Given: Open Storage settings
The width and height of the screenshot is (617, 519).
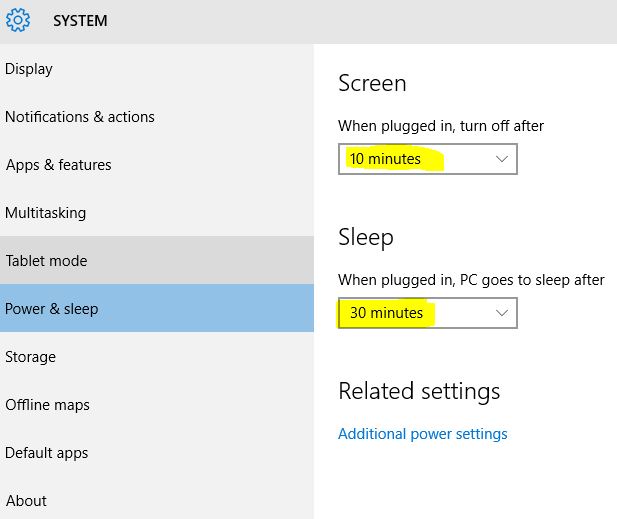Looking at the screenshot, I should point(31,357).
